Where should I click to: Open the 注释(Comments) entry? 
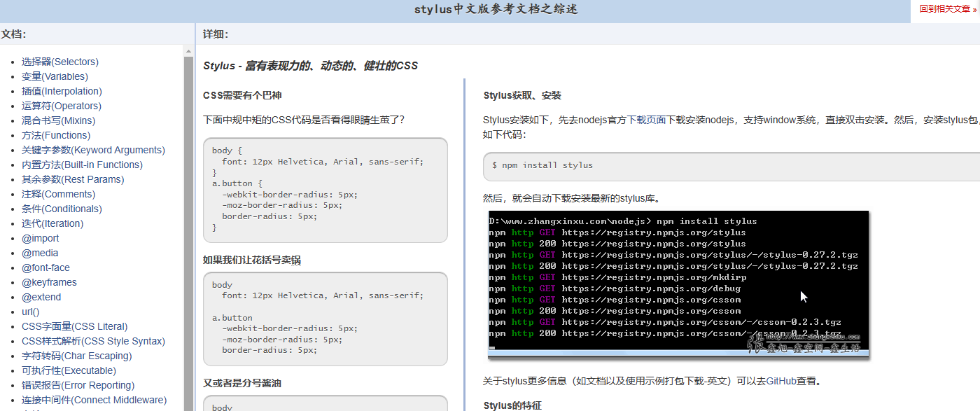(x=58, y=194)
